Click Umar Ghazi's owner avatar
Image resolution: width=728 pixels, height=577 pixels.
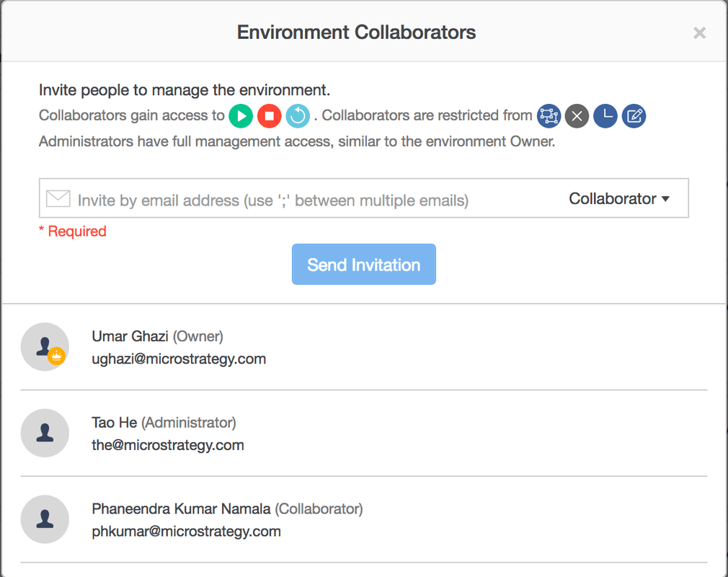click(45, 347)
